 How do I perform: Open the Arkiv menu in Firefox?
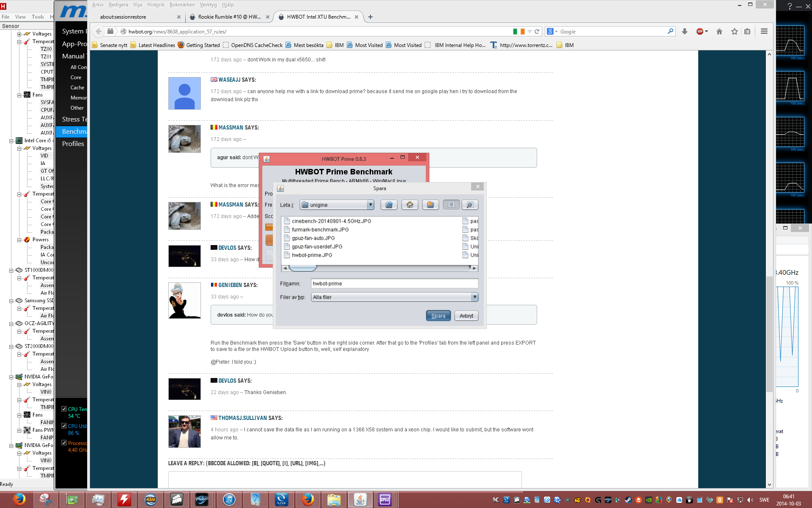coord(98,5)
